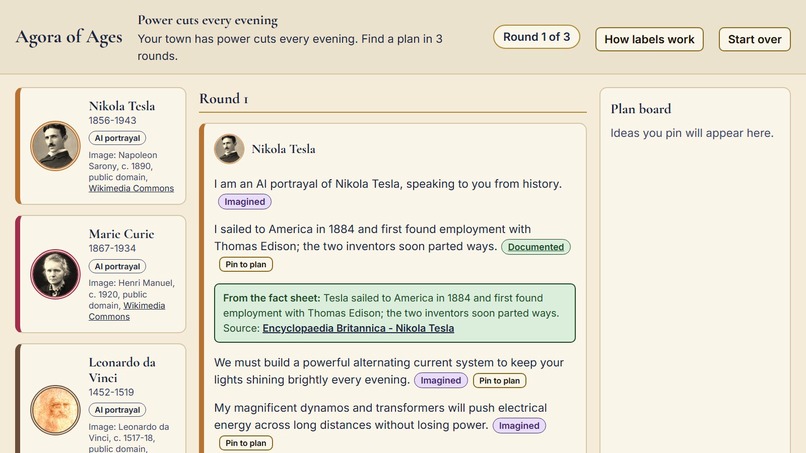Click the AI portrayal badge under Marie Curie
The height and width of the screenshot is (453, 806).
click(117, 266)
